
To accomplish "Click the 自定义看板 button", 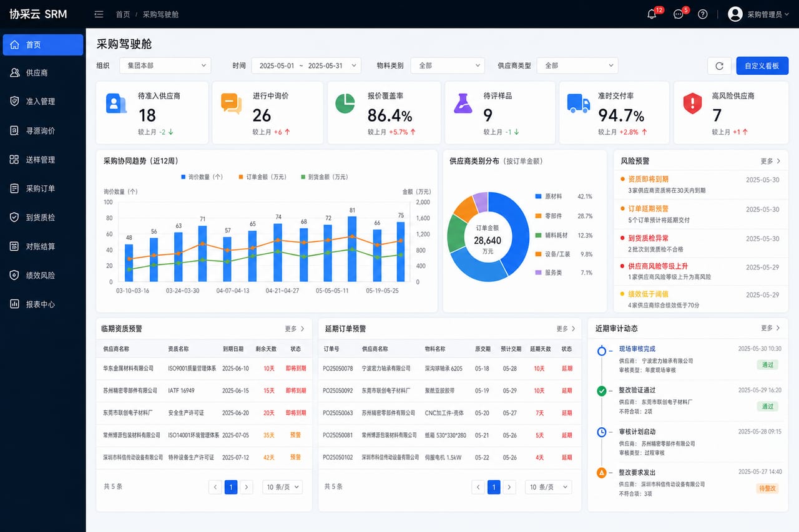I will click(x=762, y=65).
